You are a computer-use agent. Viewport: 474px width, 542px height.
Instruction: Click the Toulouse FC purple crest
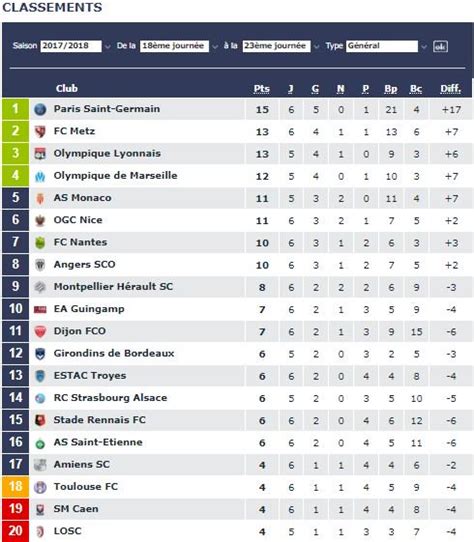pos(40,487)
